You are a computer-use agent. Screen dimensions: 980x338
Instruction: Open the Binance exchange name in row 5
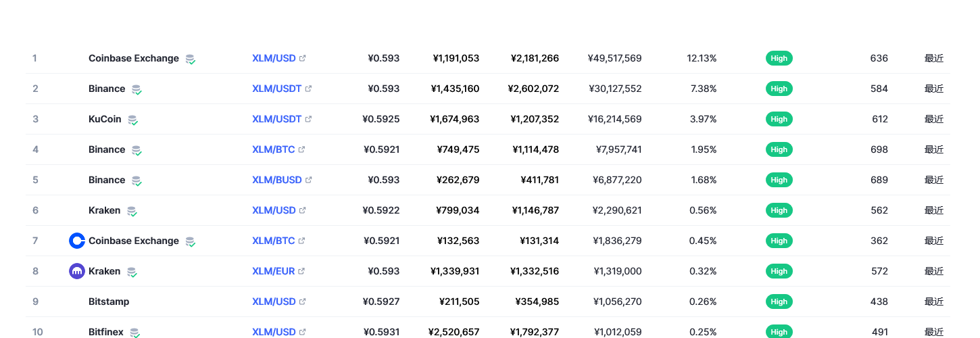pos(107,180)
